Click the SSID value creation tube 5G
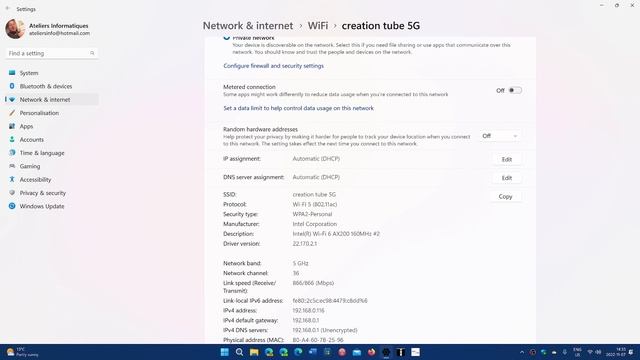This screenshot has height=360, width=640. click(314, 195)
